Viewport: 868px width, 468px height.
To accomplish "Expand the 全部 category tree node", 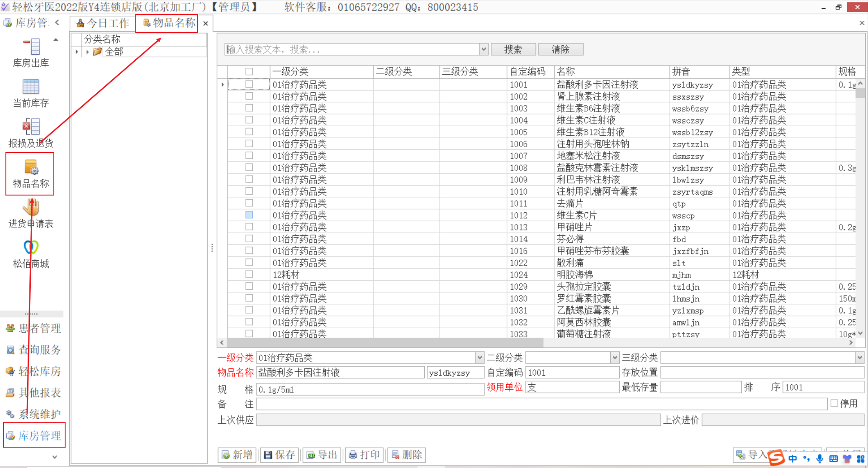I will coord(87,52).
